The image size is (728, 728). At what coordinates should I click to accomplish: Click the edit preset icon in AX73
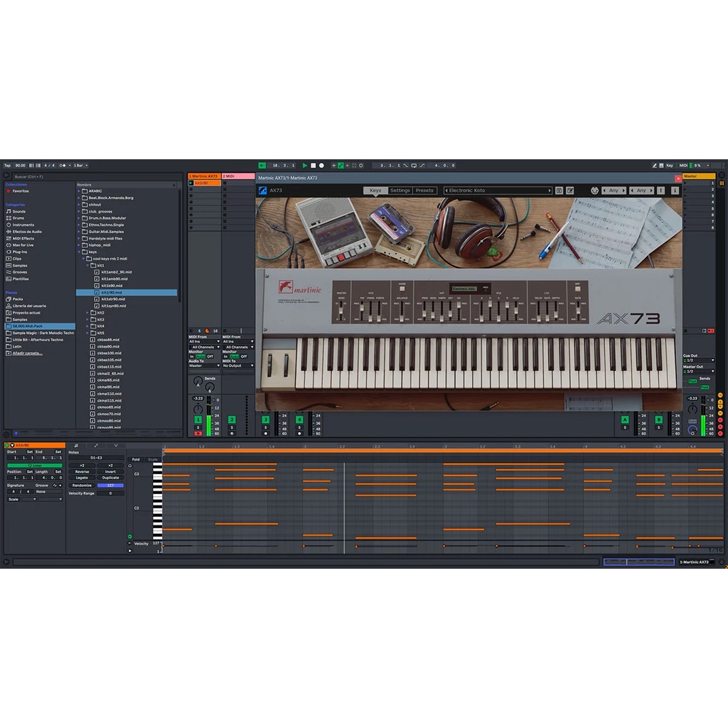point(570,191)
